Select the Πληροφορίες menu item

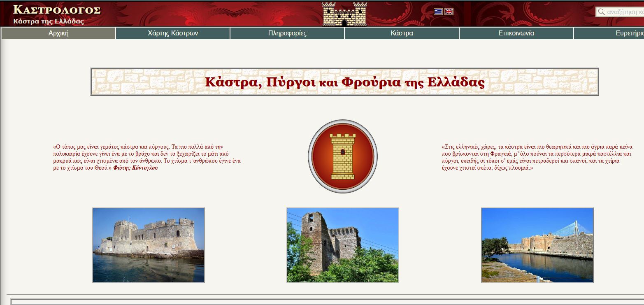(x=287, y=33)
